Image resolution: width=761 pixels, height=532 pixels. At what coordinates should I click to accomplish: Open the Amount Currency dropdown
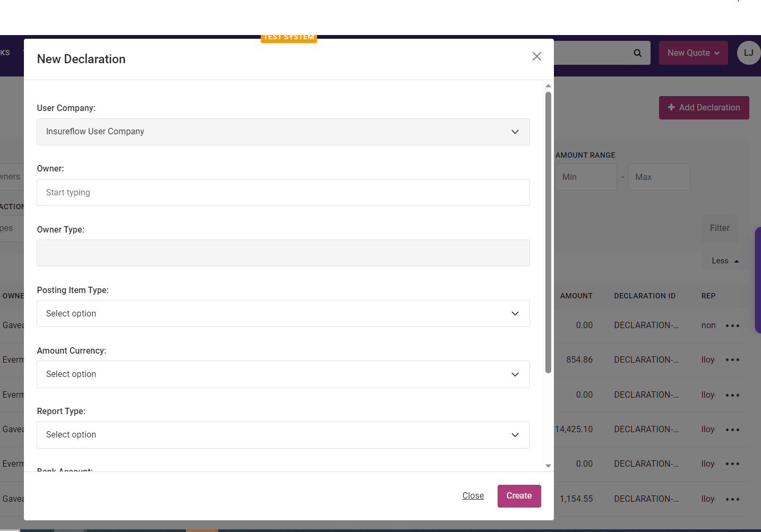coord(283,374)
